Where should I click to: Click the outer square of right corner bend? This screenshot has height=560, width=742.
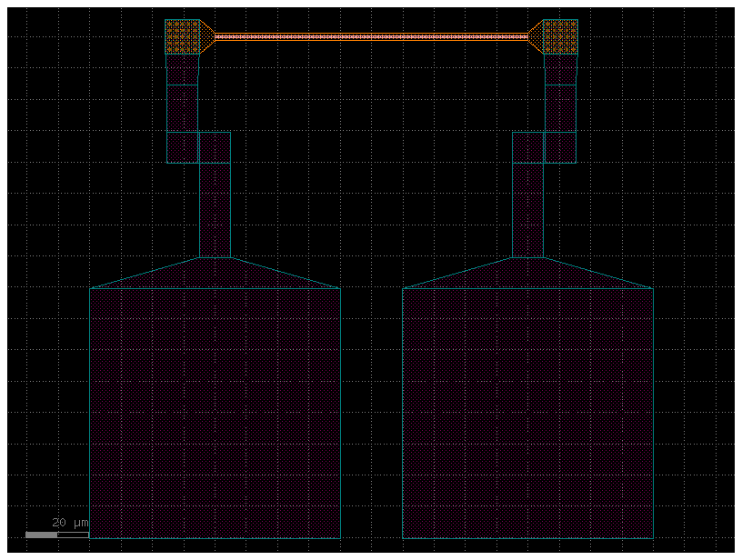coord(560,147)
